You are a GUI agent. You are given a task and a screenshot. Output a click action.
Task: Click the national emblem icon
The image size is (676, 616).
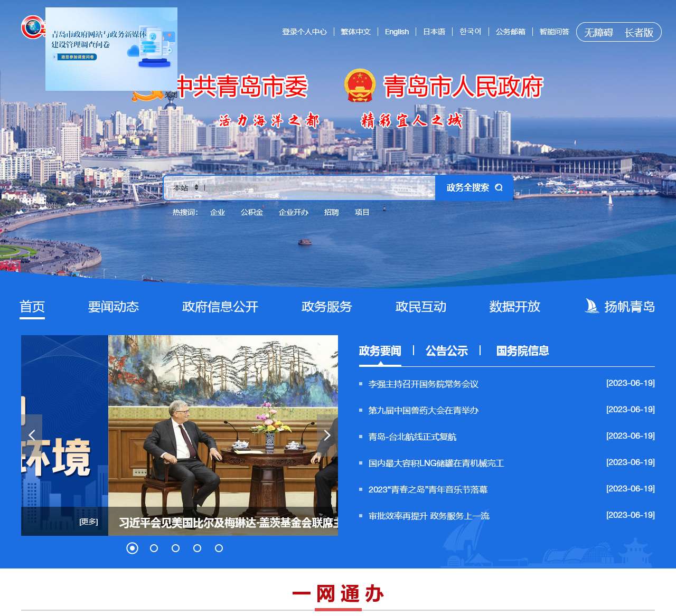[x=360, y=86]
